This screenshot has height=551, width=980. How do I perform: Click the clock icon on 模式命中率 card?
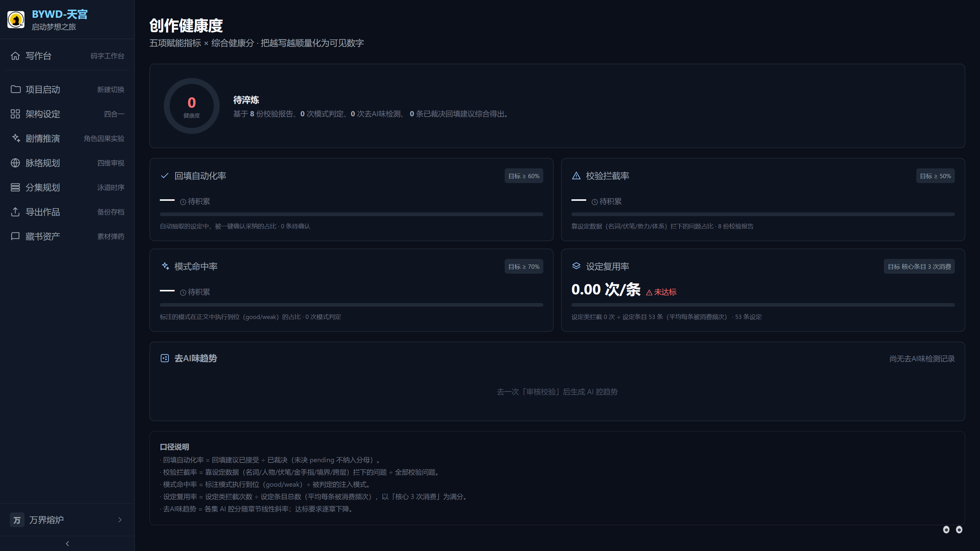183,292
